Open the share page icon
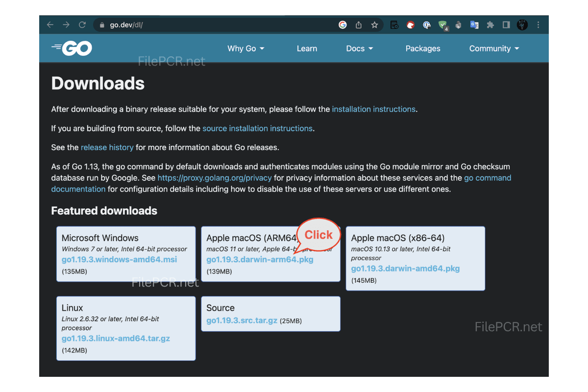Screen dimensions: 588x392 click(359, 25)
